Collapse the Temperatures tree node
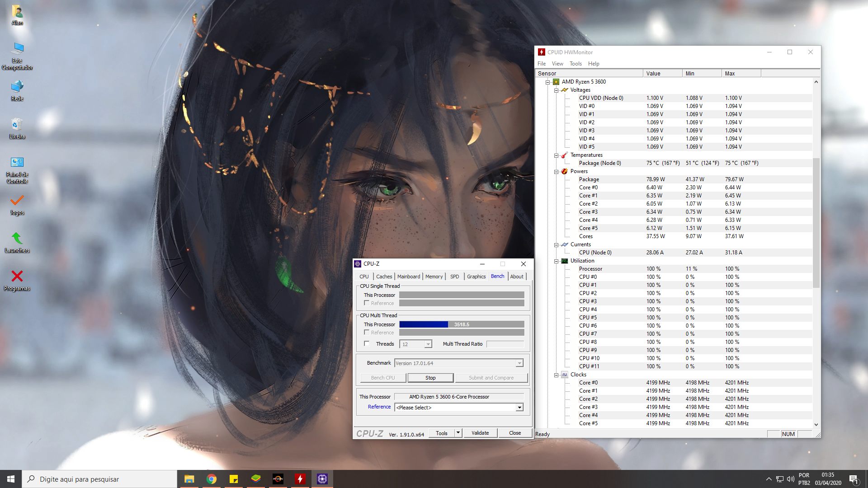Screen dimensions: 868x488 pos(556,155)
